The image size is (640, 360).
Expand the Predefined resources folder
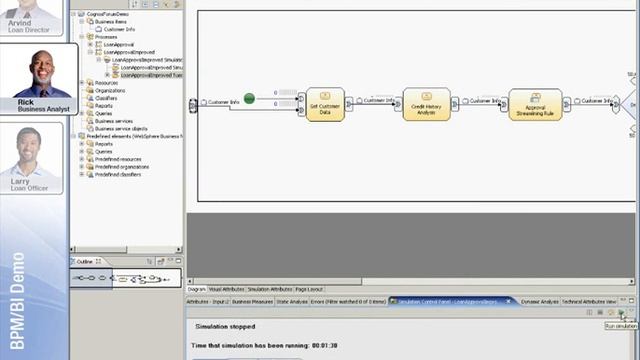point(82,159)
